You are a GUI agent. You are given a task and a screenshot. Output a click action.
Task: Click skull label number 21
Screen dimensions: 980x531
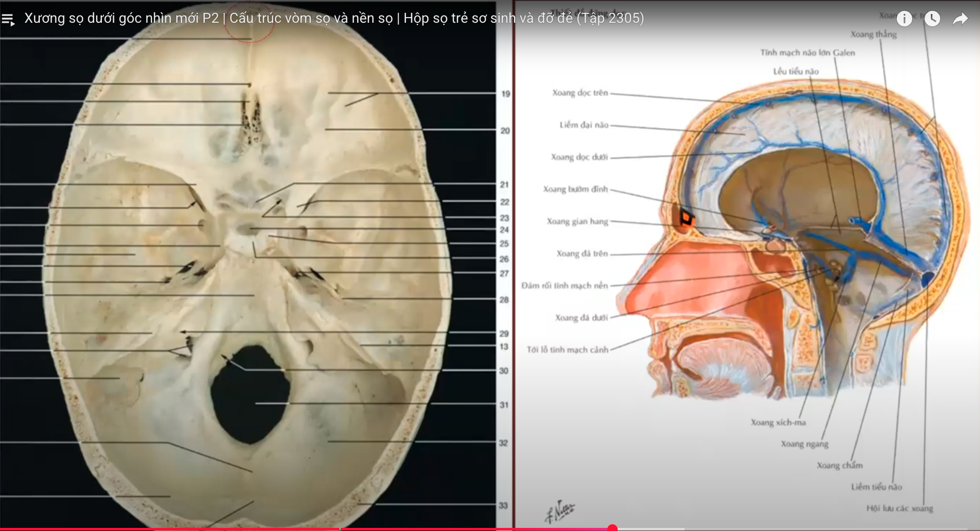coord(505,185)
